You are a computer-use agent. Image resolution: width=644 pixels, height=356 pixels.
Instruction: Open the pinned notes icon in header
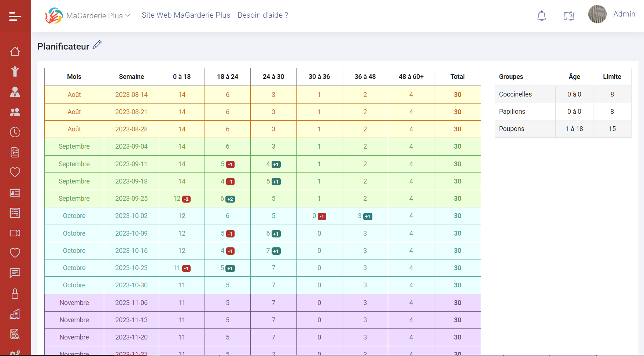click(568, 16)
